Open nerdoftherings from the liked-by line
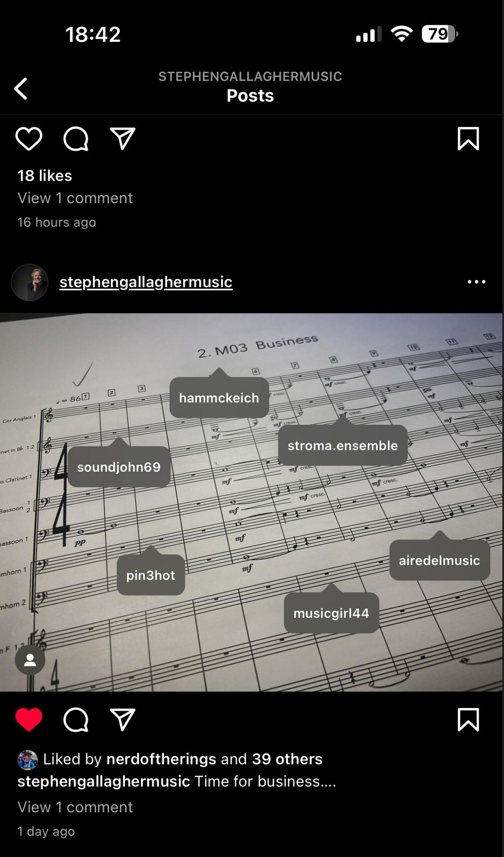Image resolution: width=504 pixels, height=857 pixels. (x=161, y=759)
